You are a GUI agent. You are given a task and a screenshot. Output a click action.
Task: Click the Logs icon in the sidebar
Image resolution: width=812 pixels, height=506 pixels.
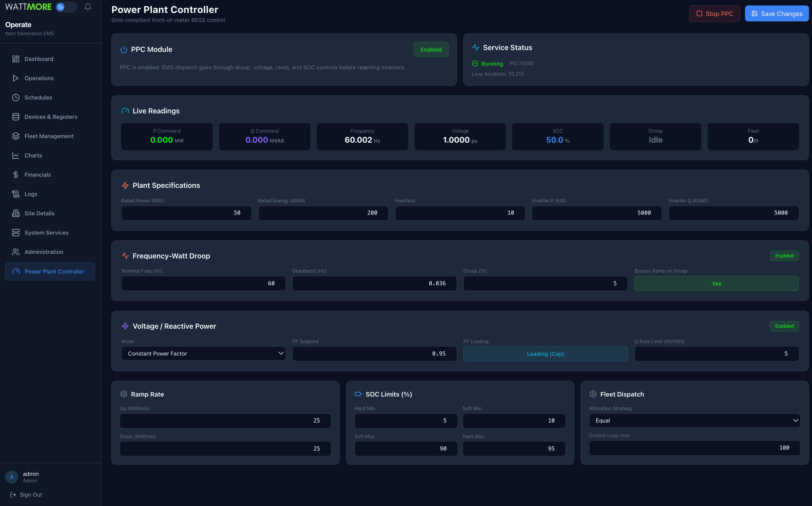tap(16, 194)
